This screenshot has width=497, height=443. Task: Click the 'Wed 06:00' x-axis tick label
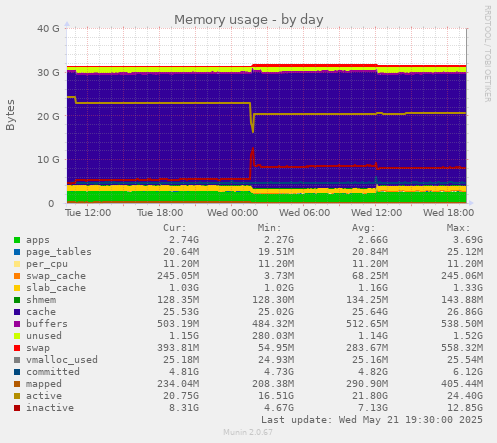click(x=304, y=213)
